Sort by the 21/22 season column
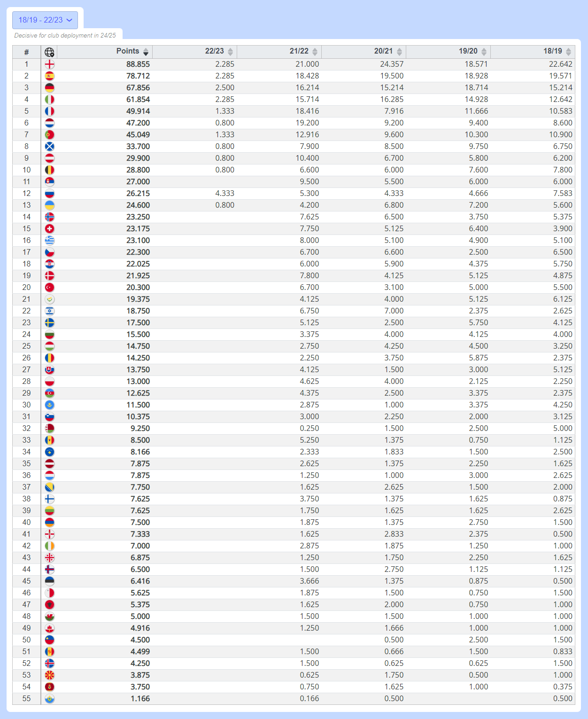This screenshot has width=588, height=719. (x=279, y=51)
